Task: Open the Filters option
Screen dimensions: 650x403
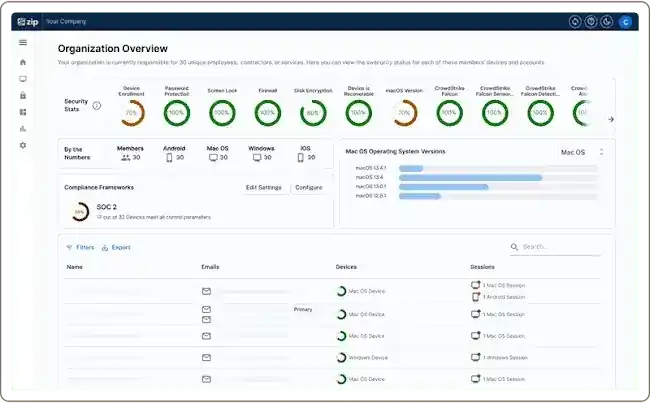Action: point(81,248)
